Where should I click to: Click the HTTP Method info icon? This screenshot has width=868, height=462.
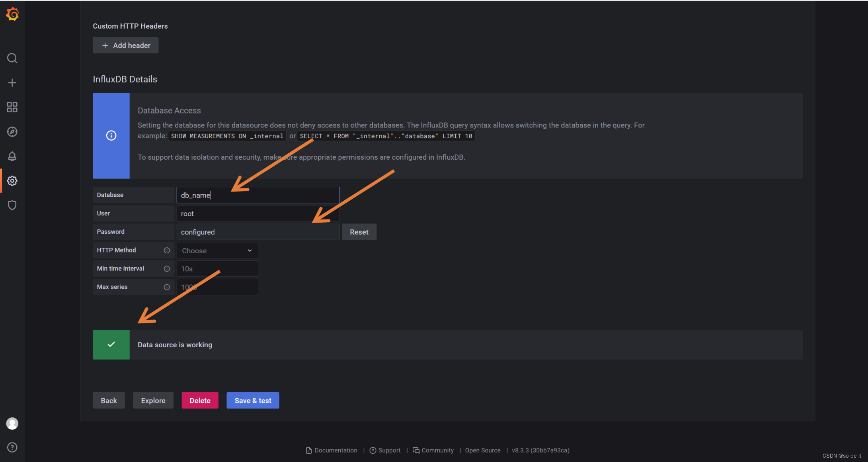click(x=167, y=250)
